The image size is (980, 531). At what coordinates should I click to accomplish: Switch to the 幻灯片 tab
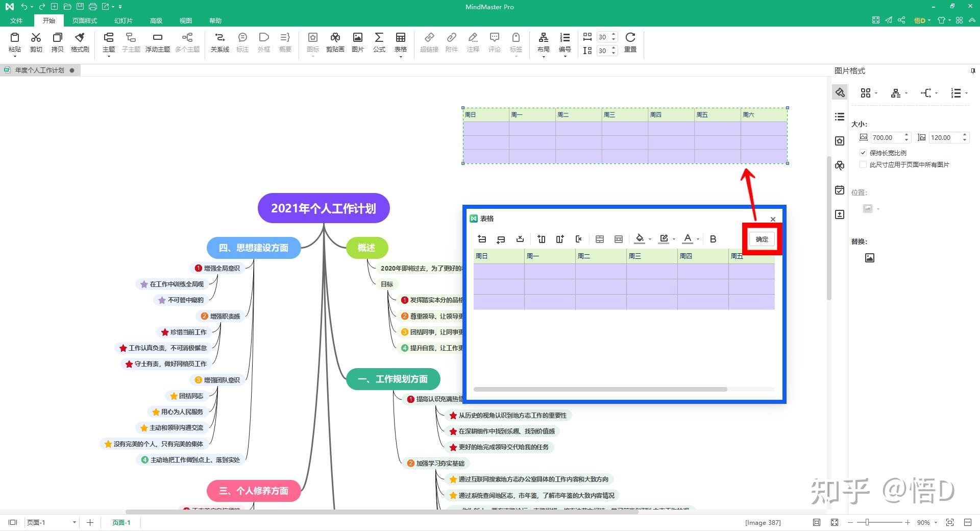pos(124,20)
